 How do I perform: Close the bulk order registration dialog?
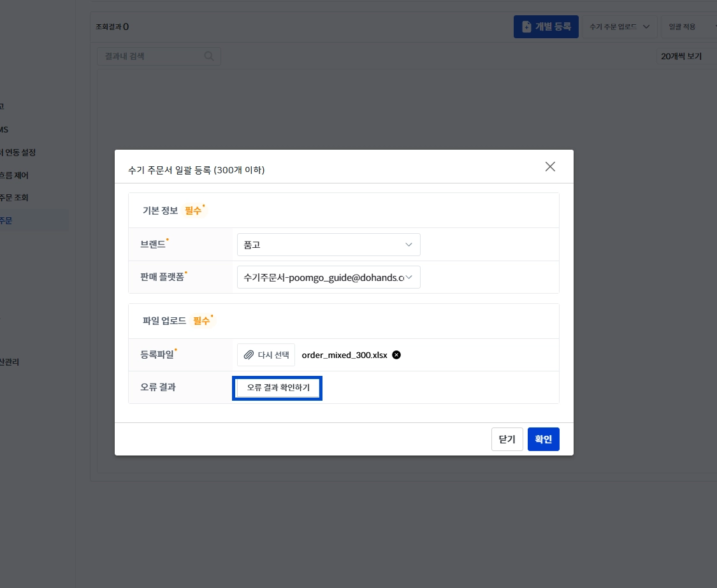pyautogui.click(x=550, y=166)
